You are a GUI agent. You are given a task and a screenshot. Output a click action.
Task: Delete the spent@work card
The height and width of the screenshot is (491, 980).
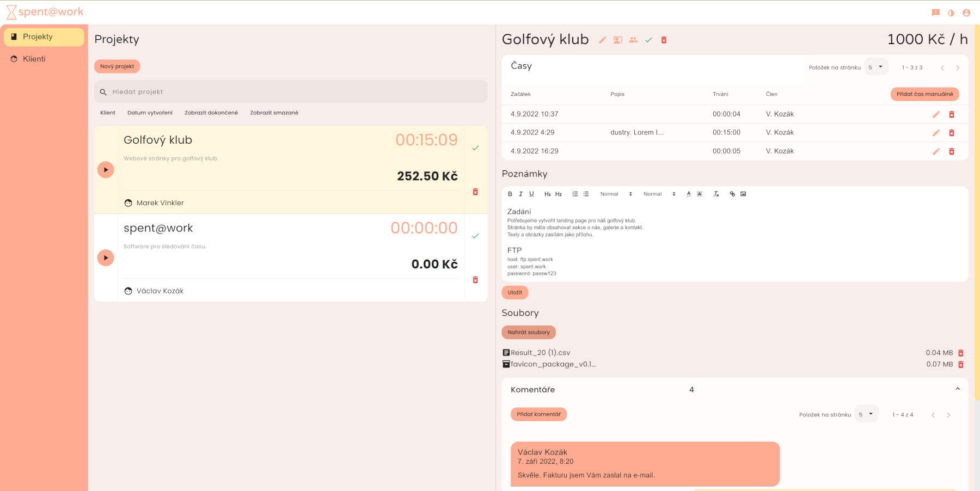pos(475,280)
